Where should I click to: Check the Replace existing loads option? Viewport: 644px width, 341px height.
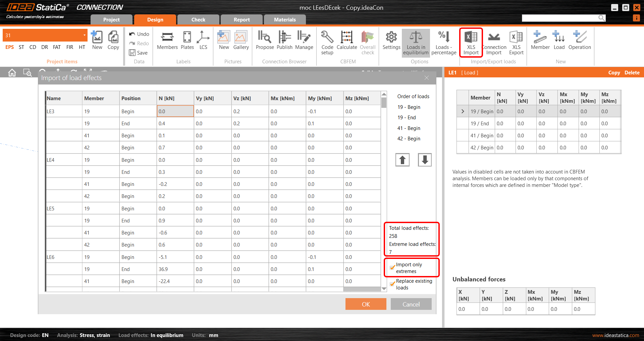392,284
